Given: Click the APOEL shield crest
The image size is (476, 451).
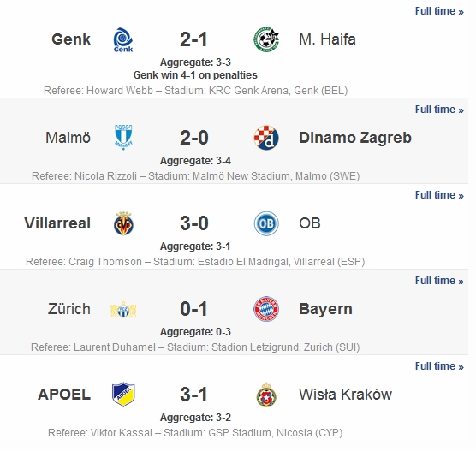Looking at the screenshot, I should click(123, 395).
